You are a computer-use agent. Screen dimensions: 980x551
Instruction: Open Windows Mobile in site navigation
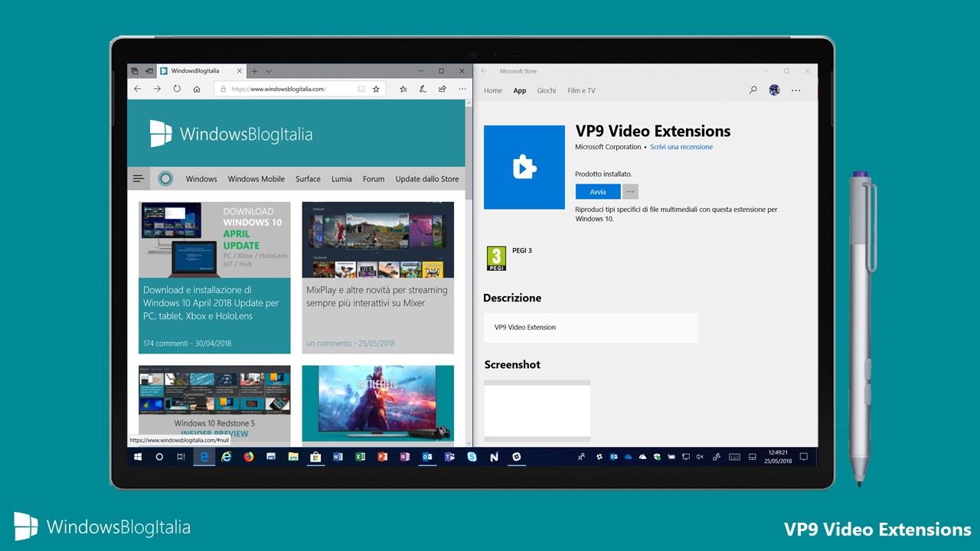pos(256,179)
